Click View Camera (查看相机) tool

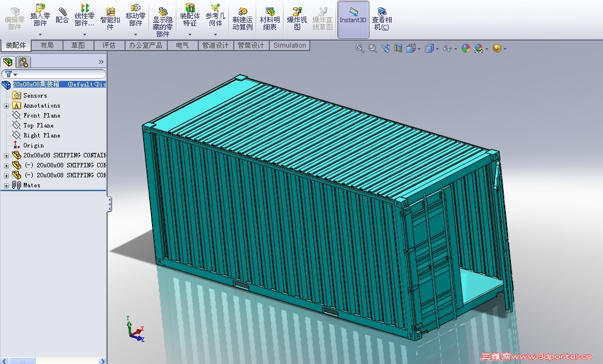coord(382,18)
